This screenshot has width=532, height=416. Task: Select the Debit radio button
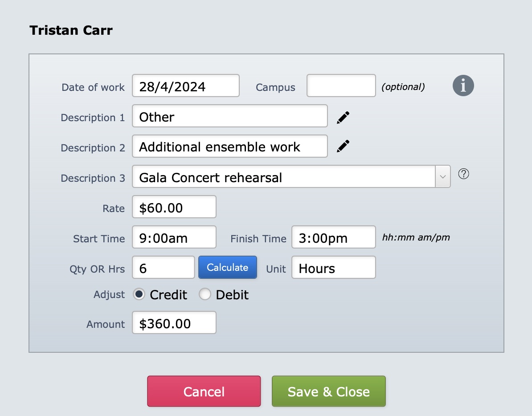pos(205,294)
